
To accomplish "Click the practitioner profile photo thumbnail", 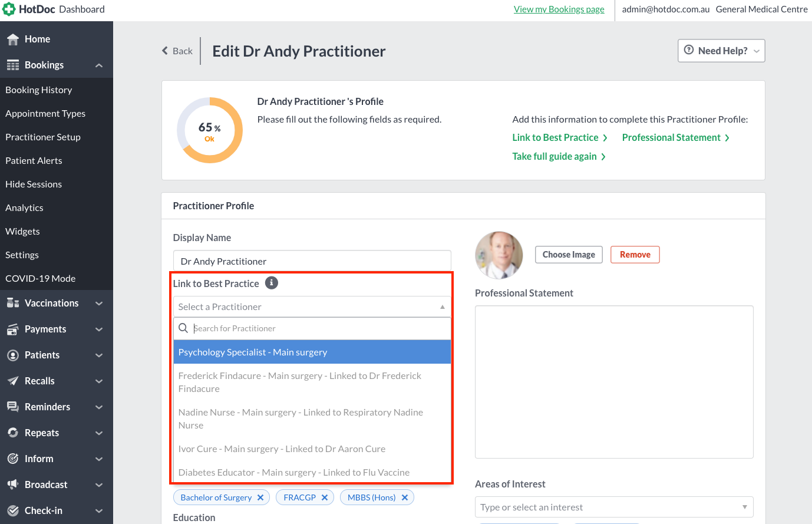I will pos(499,255).
